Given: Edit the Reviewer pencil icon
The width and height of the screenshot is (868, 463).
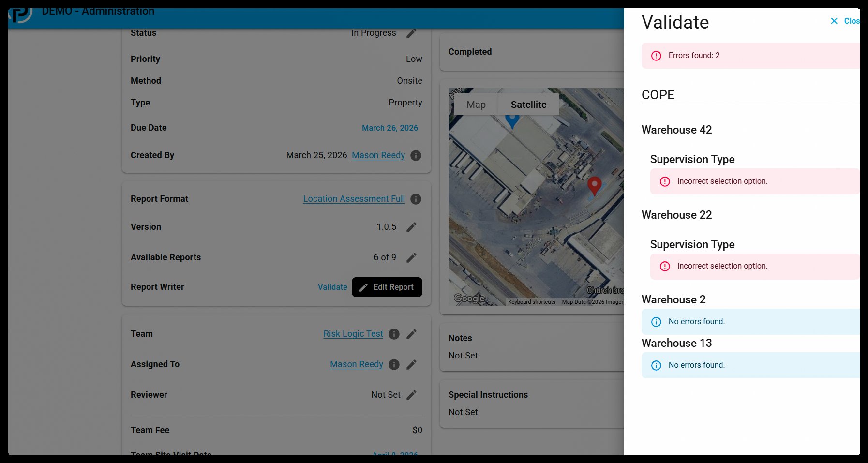Looking at the screenshot, I should click(x=411, y=395).
